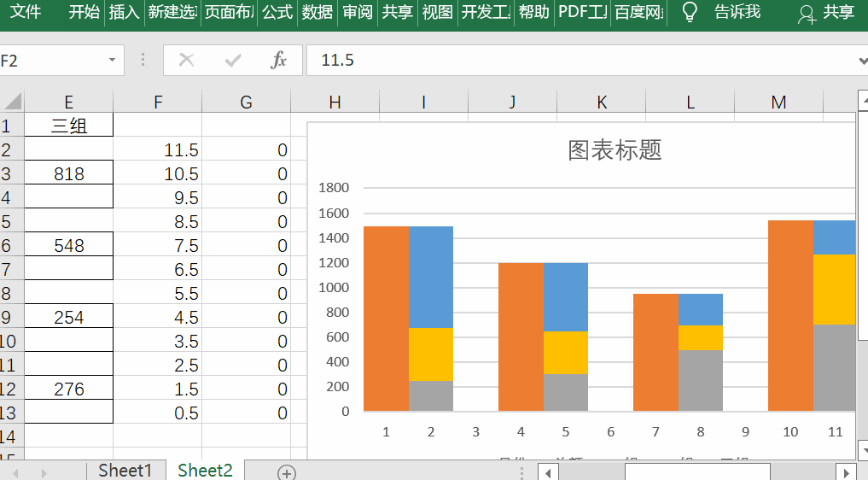This screenshot has height=480, width=868.
Task: Open the 帮助 ribbon tab
Action: tap(534, 12)
